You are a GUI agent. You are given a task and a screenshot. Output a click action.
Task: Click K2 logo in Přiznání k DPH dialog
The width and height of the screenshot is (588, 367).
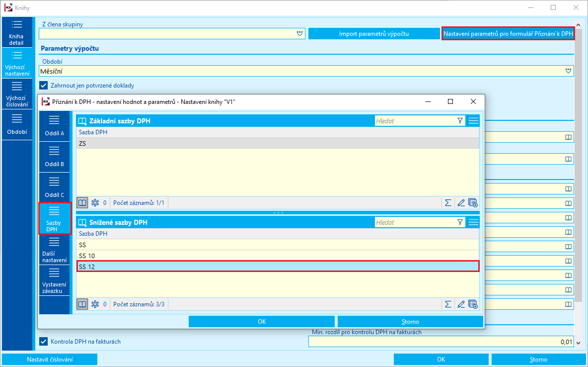[x=46, y=102]
